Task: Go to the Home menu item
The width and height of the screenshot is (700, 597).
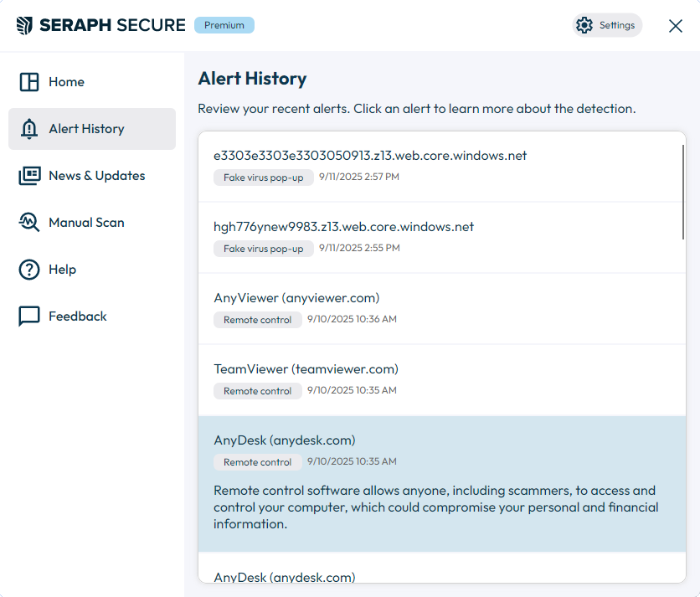Action: [92, 82]
